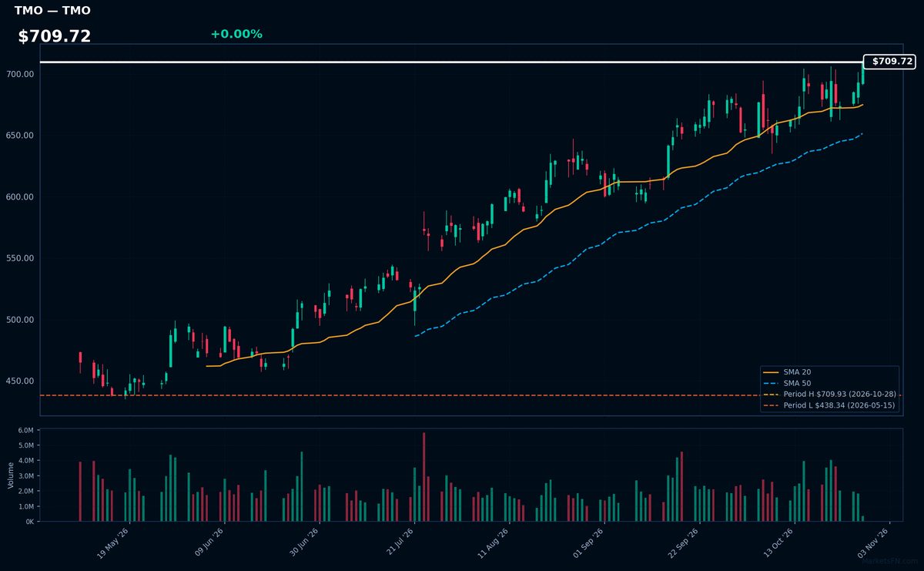Viewport: 924px width, 571px height.
Task: Click the 19 May '26 date label
Action: click(x=113, y=543)
